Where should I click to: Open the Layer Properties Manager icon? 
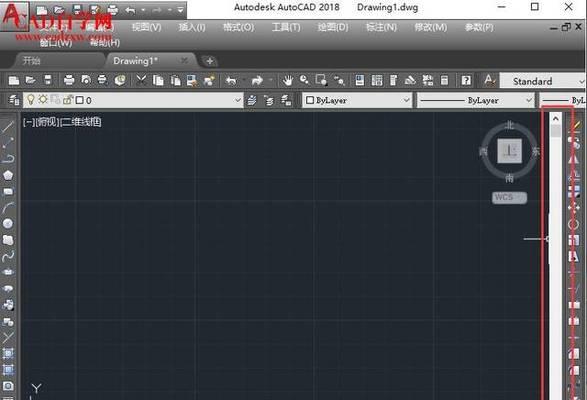(14, 100)
